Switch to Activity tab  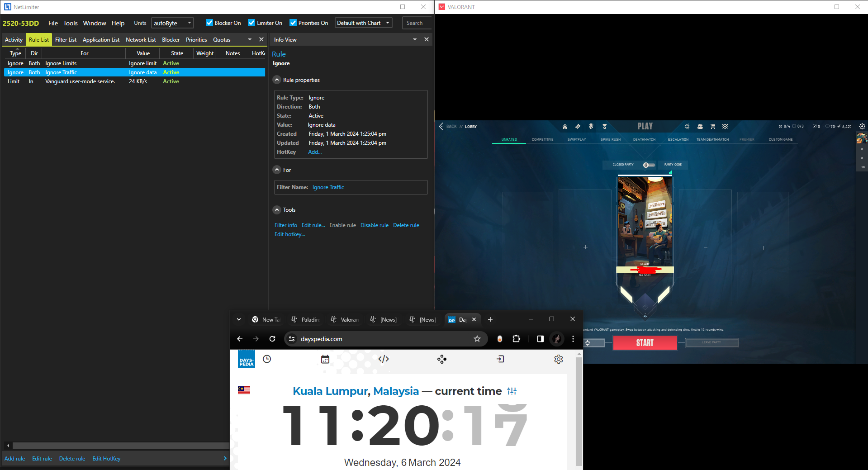tap(14, 40)
